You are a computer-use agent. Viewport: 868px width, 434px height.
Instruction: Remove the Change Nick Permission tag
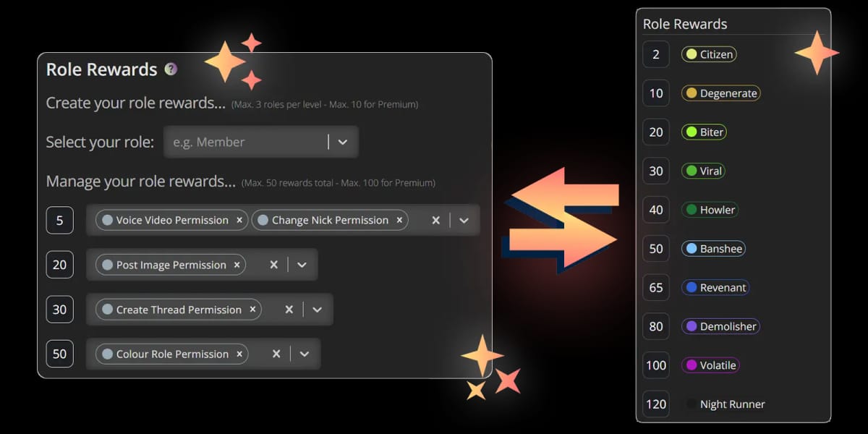point(399,221)
